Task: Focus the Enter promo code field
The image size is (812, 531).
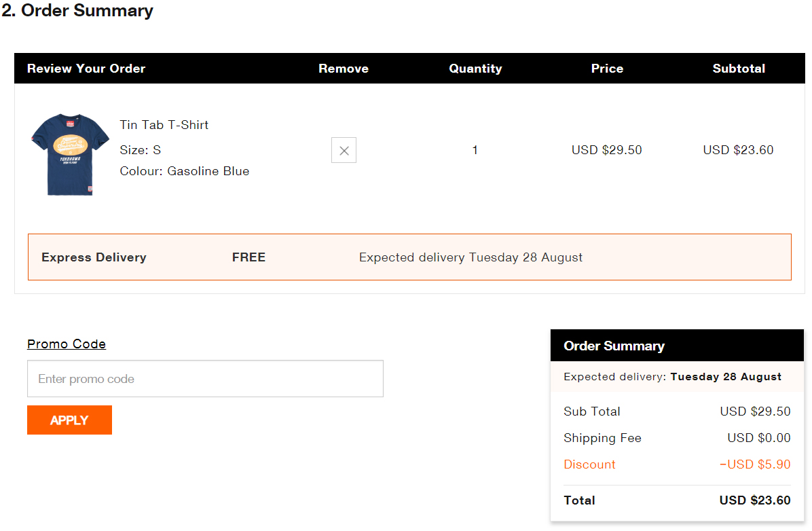Action: pos(205,379)
